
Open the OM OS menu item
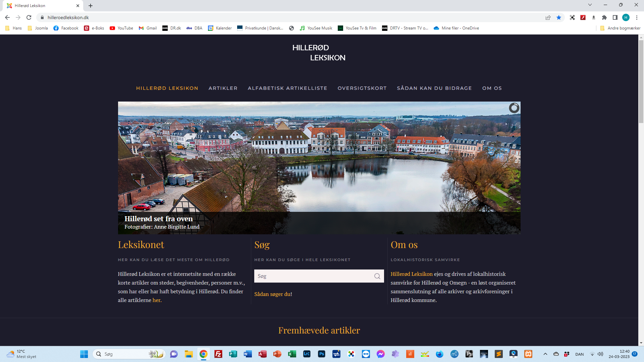492,88
